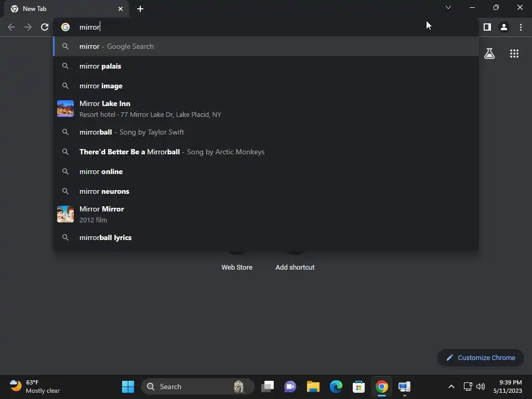Select 'mirror online' suggestion
The height and width of the screenshot is (399, 532).
click(x=266, y=171)
